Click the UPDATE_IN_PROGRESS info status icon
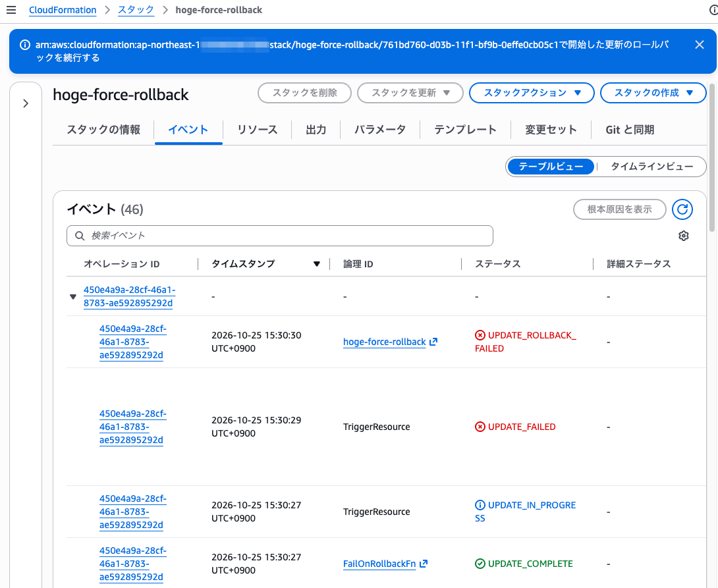Image resolution: width=718 pixels, height=588 pixels. (x=480, y=505)
